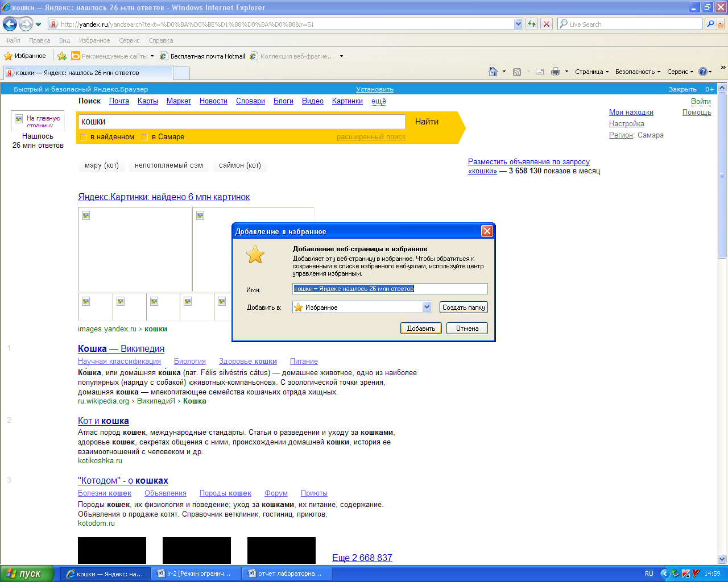Open Бесплатная почта Hotmail favorite link

[202, 56]
